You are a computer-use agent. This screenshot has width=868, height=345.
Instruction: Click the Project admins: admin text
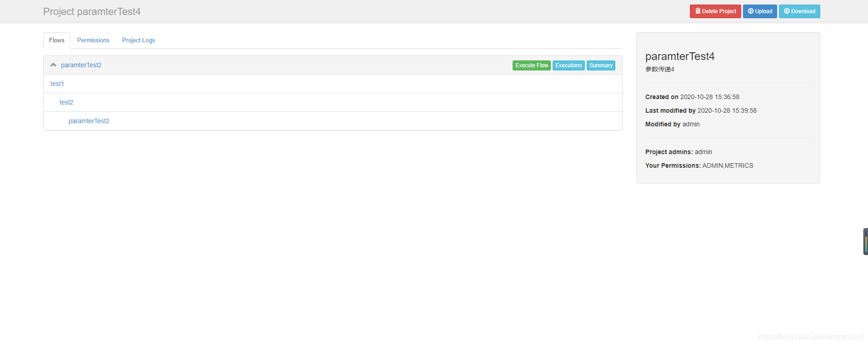[x=679, y=152]
